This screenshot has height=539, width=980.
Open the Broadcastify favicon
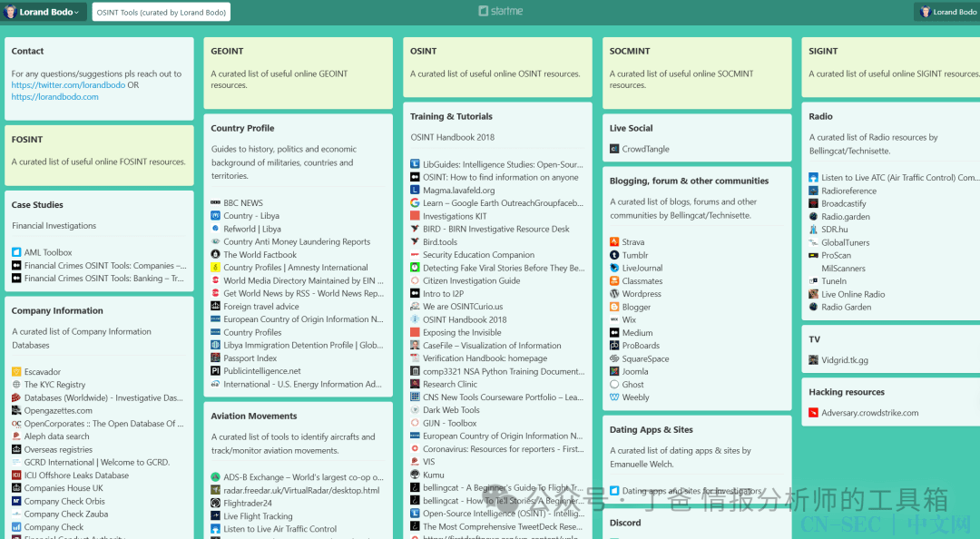(813, 204)
